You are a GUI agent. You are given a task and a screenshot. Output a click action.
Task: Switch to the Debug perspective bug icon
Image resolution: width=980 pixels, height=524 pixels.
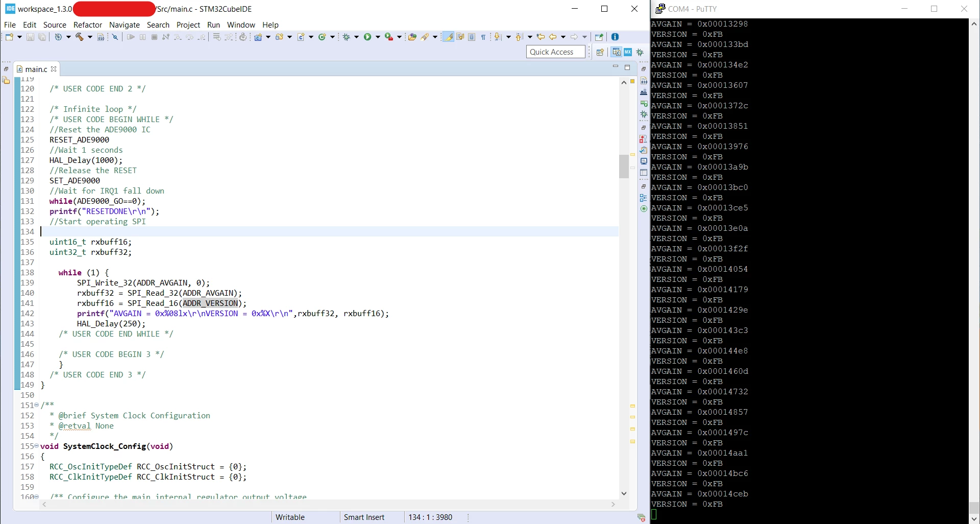640,52
